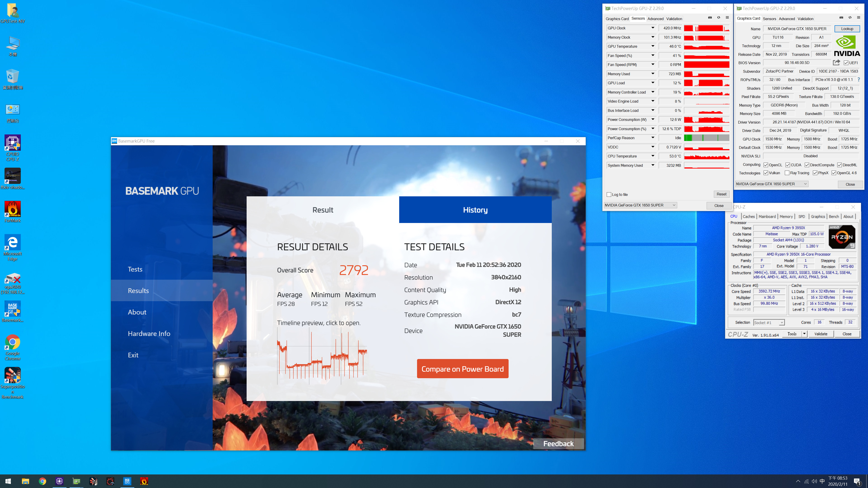868x488 pixels.
Task: Open GPU selector dropdown in Sensors window
Action: point(640,205)
